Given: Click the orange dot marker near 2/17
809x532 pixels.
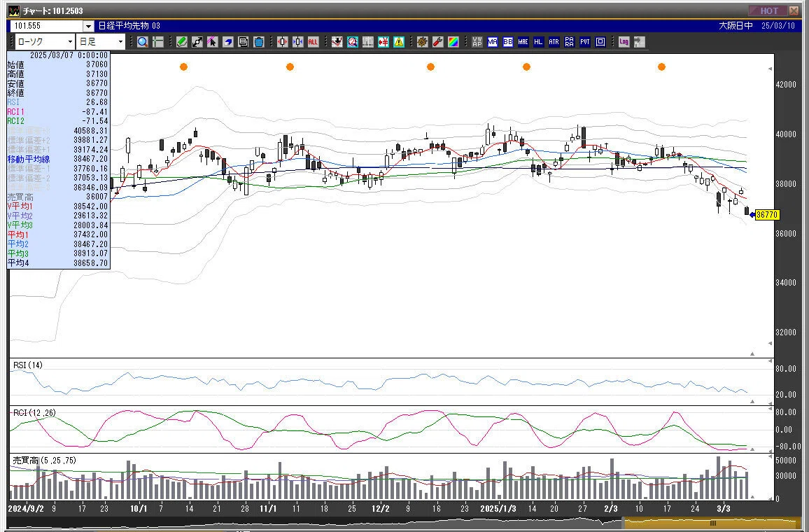Looking at the screenshot, I should point(661,66).
